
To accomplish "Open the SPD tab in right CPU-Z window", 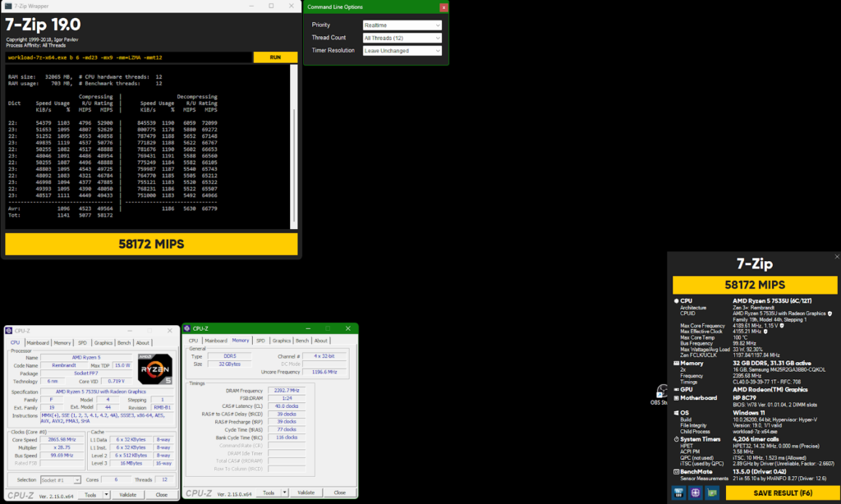I will (x=260, y=340).
